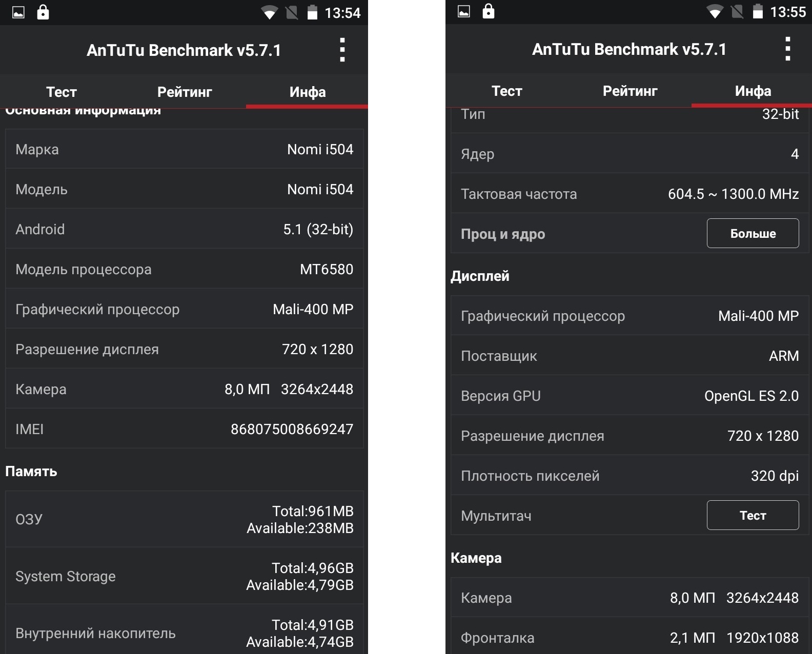Start the Мультитач Тест button
The width and height of the screenshot is (812, 654).
pyautogui.click(x=753, y=515)
